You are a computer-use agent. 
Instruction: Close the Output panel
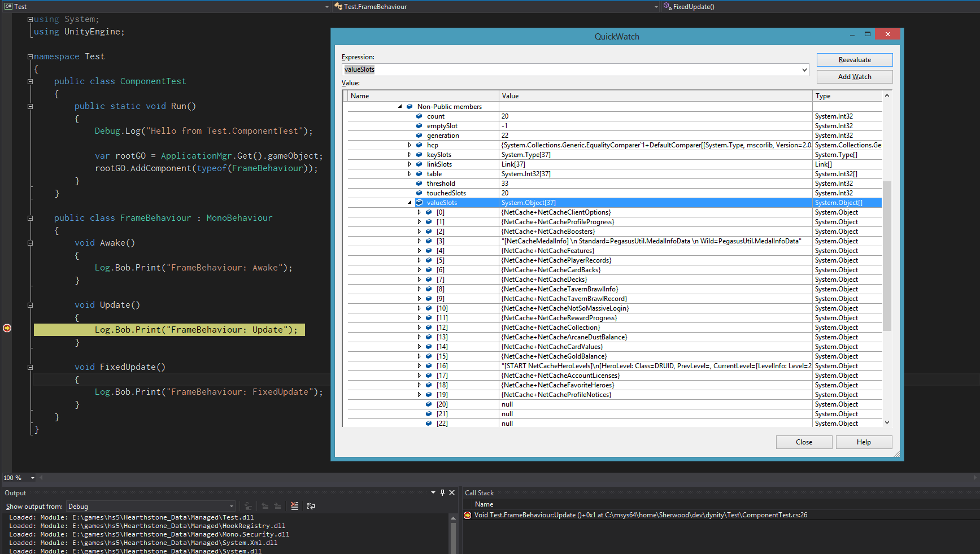(452, 492)
